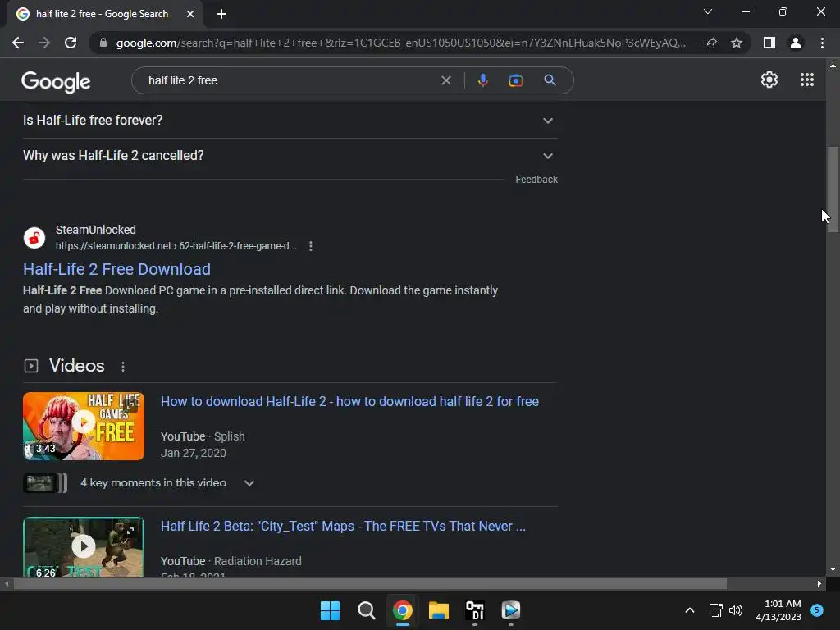840x630 pixels.
Task: Select the 'half lite 2 free' tab
Action: tap(102, 14)
